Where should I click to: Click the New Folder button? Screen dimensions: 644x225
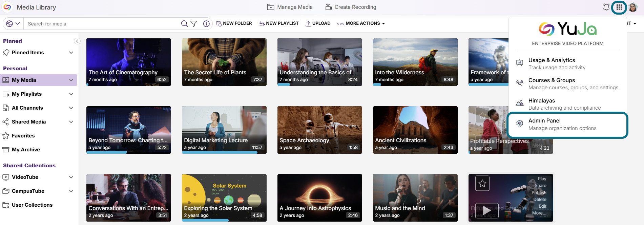pyautogui.click(x=234, y=23)
